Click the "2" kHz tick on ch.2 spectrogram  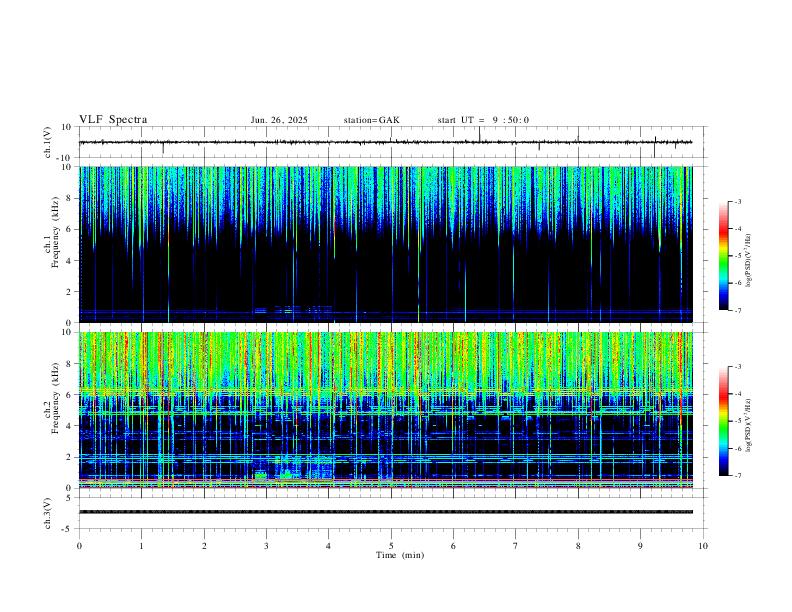coord(69,457)
